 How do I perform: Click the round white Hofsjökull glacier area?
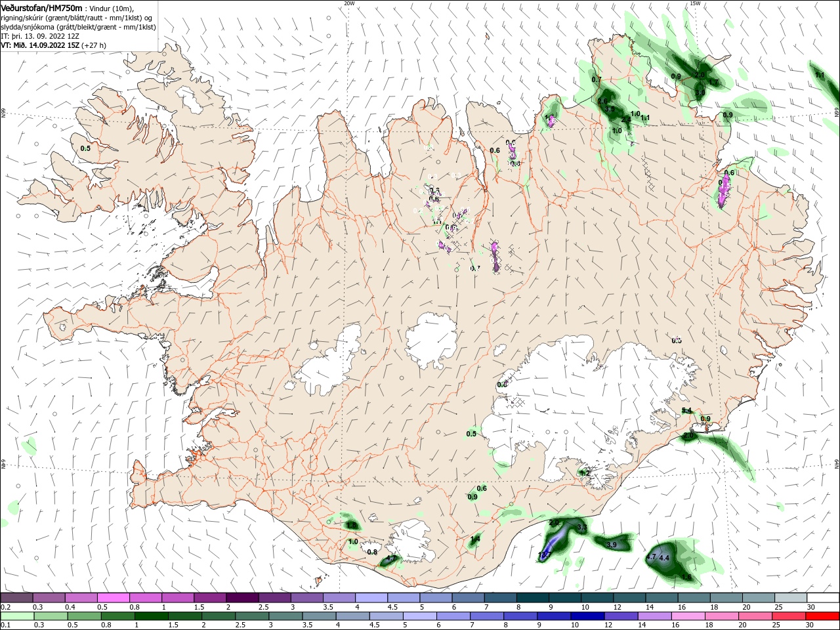click(432, 341)
